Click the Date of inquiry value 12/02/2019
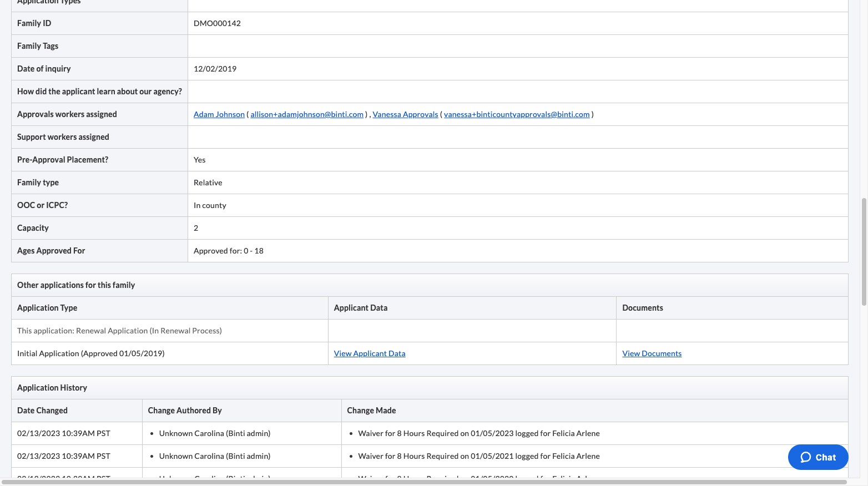The width and height of the screenshot is (868, 486). click(215, 69)
